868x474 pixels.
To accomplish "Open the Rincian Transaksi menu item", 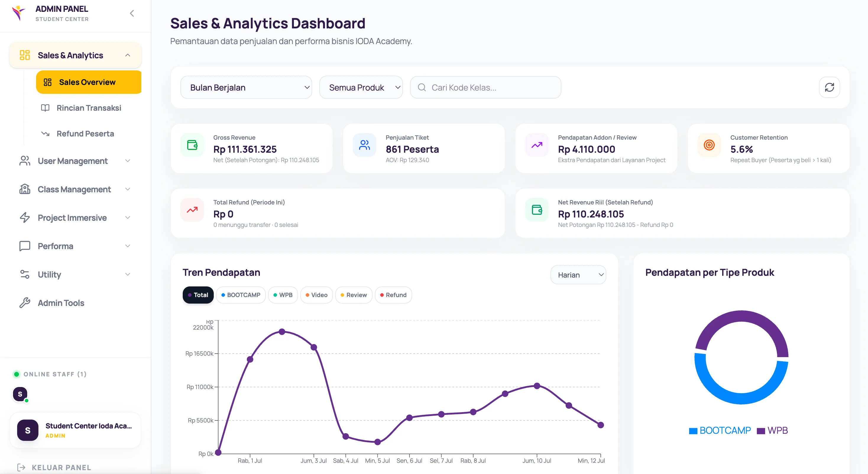I will (x=89, y=108).
